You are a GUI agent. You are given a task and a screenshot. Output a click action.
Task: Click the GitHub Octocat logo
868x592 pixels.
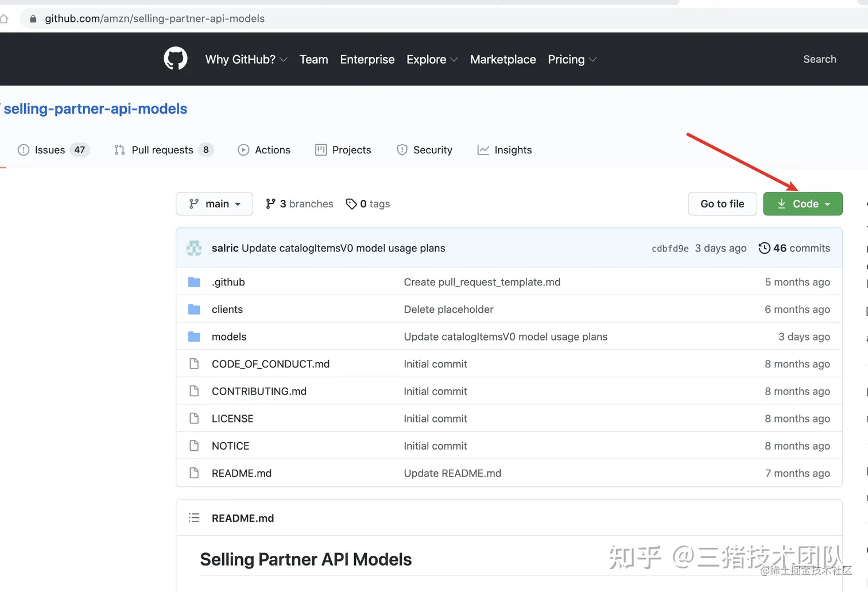click(x=176, y=59)
